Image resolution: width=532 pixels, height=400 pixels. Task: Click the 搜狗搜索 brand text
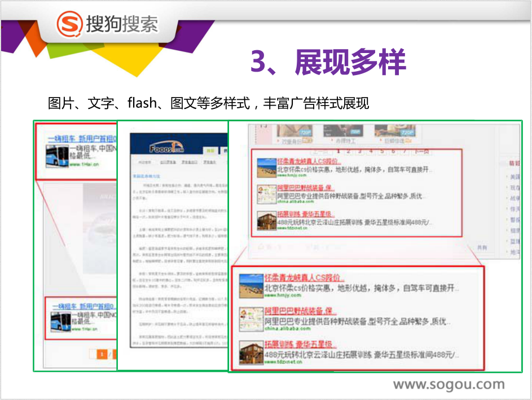tap(122, 24)
